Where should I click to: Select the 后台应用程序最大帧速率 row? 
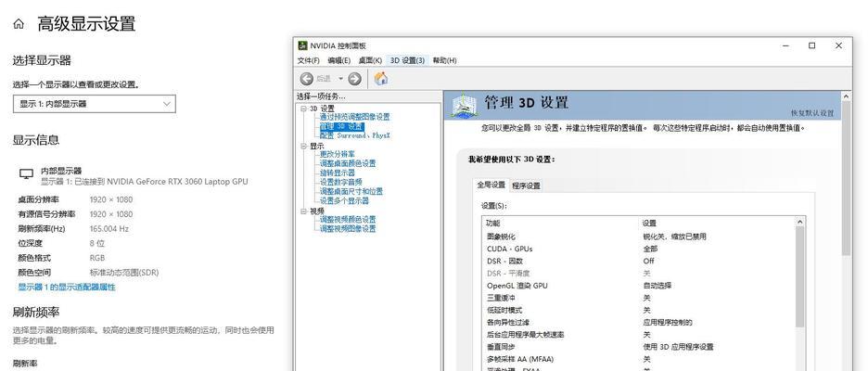[x=639, y=335]
